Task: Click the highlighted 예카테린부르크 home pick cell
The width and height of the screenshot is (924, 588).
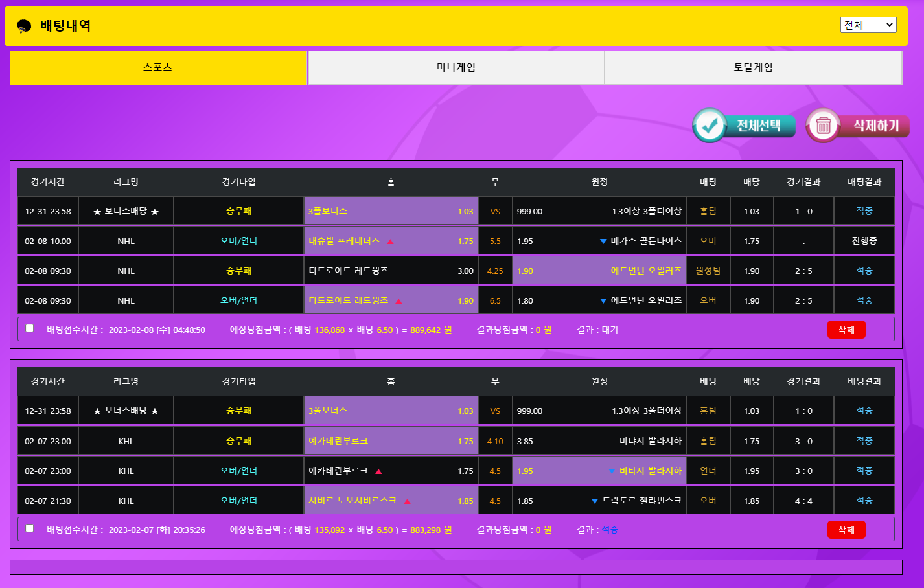Action: point(391,441)
